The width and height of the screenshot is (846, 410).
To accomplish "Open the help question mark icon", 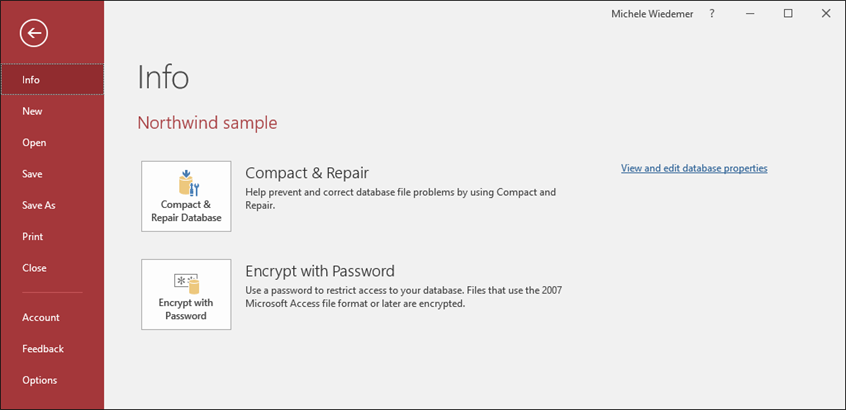I will (712, 14).
